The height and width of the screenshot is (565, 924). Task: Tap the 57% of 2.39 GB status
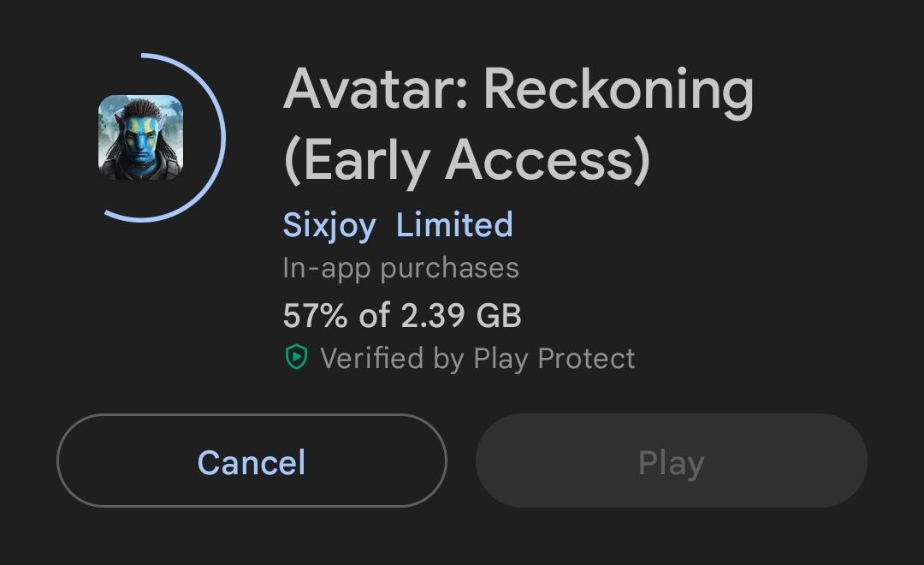pos(402,315)
